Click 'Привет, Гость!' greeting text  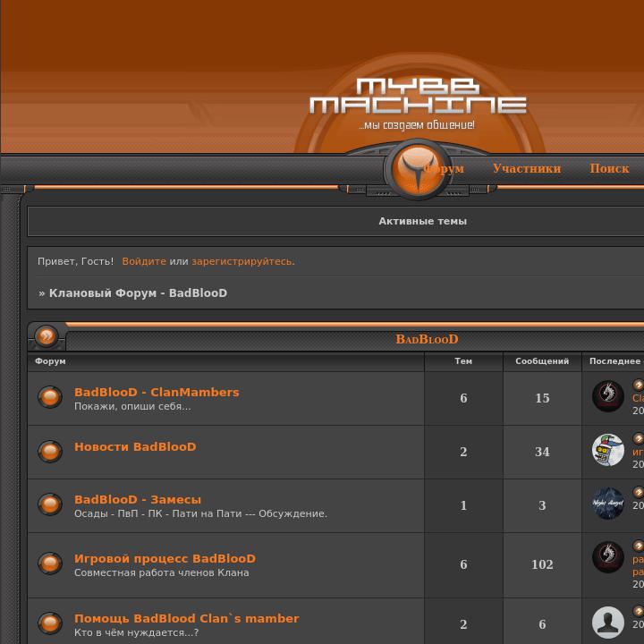pyautogui.click(x=75, y=261)
